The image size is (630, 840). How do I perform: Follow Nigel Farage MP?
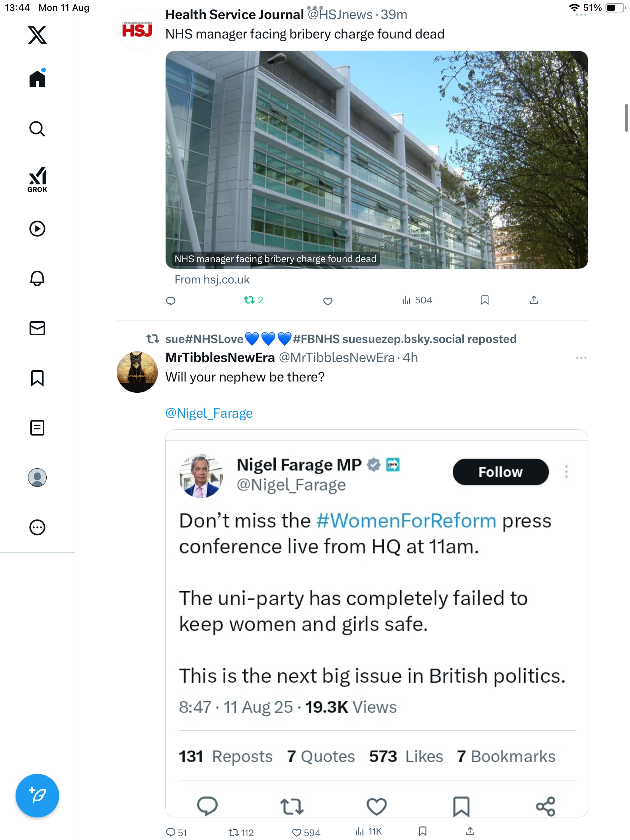pos(500,472)
